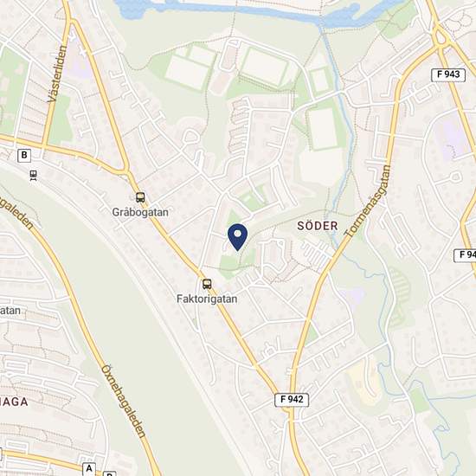Click the Faktorigatan stop label

(x=207, y=299)
